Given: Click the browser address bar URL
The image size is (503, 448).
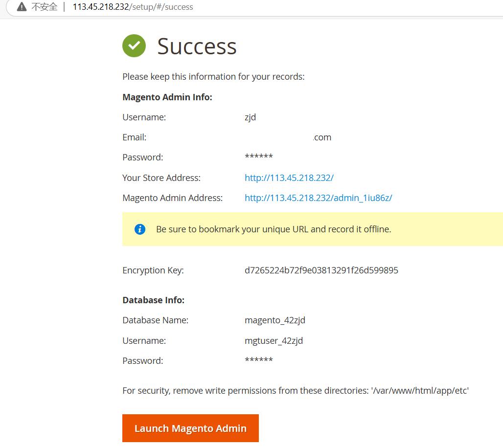Looking at the screenshot, I should pos(133,7).
